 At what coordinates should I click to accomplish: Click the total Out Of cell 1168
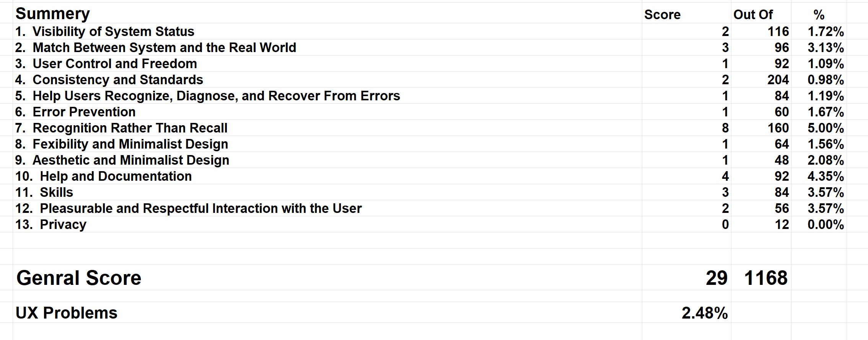point(765,278)
